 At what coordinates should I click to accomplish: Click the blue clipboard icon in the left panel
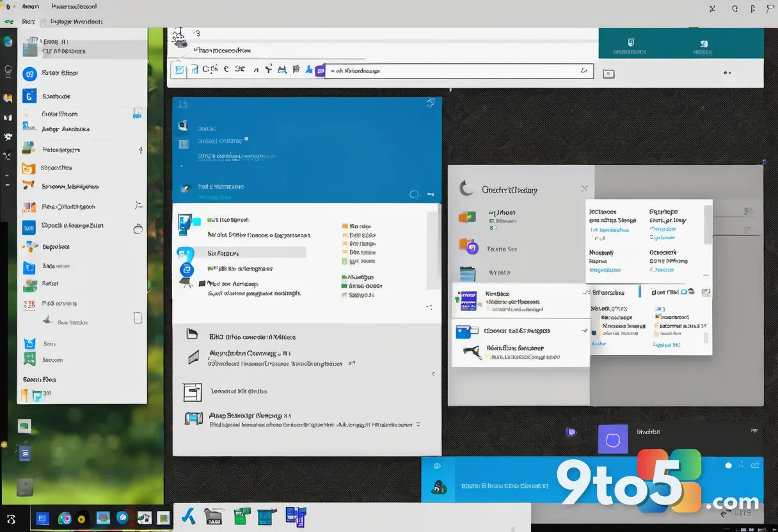point(29,267)
